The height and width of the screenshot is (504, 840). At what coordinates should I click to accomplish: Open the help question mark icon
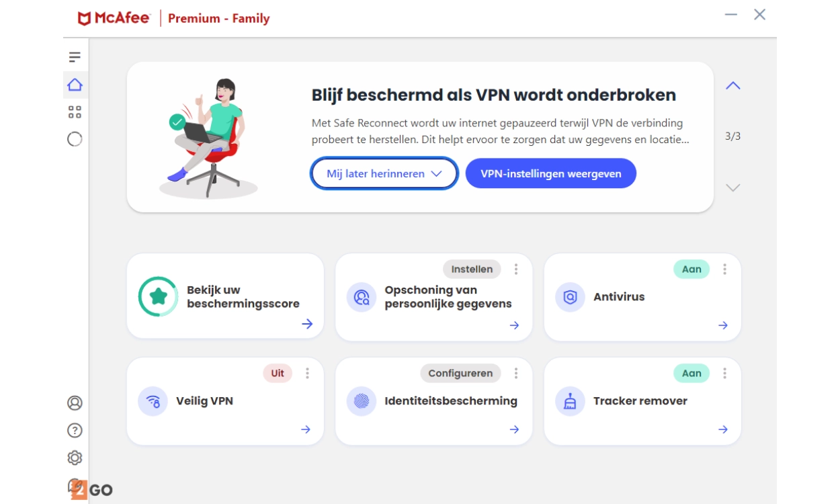[75, 431]
